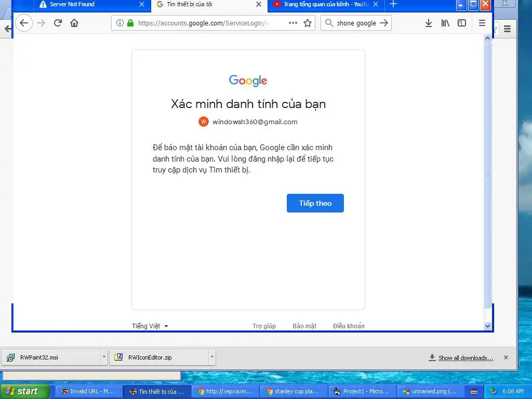Switch to http://xepxaxm taskbar Chrome window
This screenshot has width=532, height=399.
[x=225, y=391]
